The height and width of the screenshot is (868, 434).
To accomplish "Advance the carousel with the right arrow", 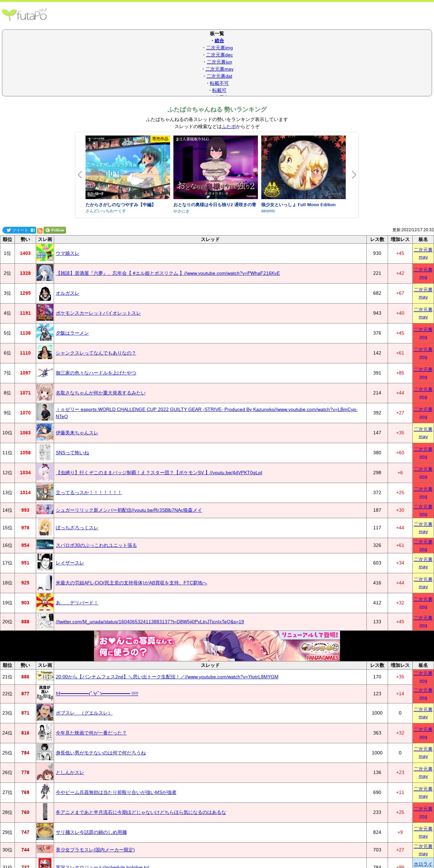I will coord(354,175).
